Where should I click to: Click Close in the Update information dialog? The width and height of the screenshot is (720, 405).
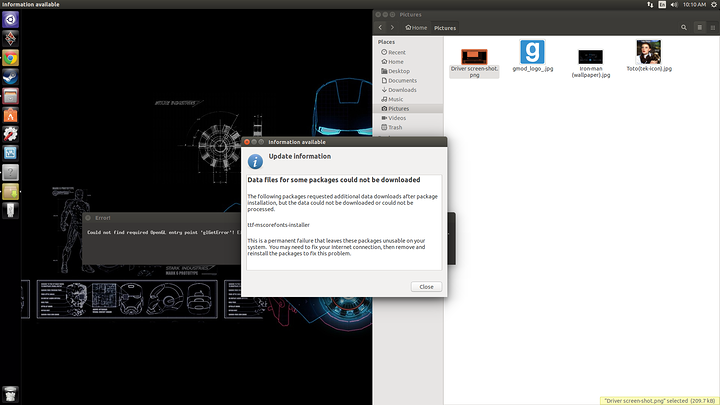click(x=426, y=286)
